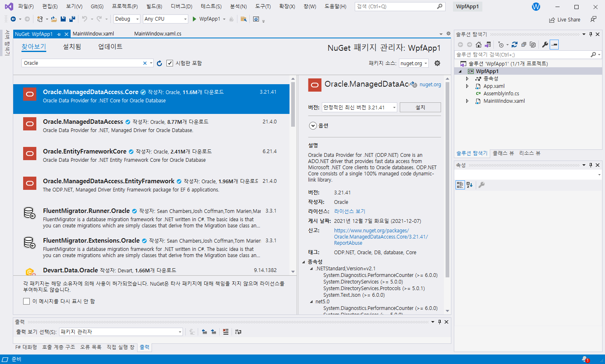Viewport: 605px width, 364px height.
Task: Click the 설치 install button
Action: tap(420, 107)
